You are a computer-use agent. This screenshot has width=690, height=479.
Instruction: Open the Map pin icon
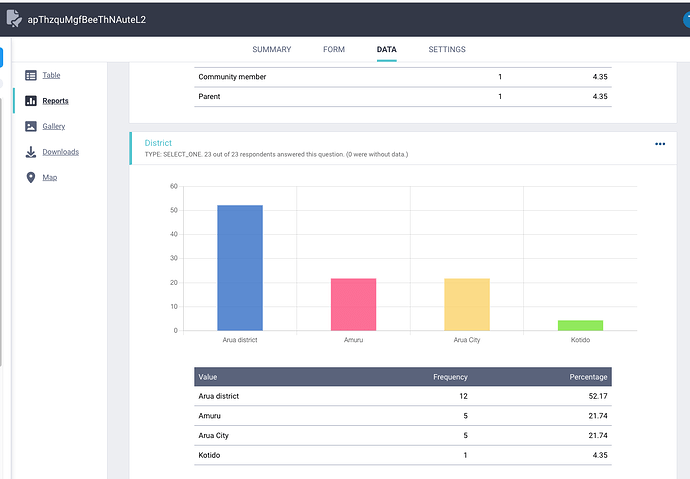click(31, 177)
